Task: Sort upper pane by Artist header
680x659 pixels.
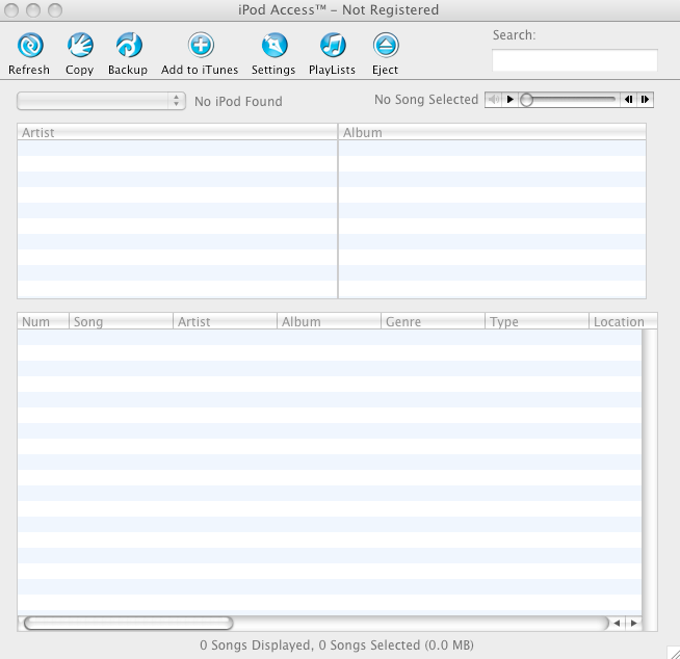Action: [177, 132]
